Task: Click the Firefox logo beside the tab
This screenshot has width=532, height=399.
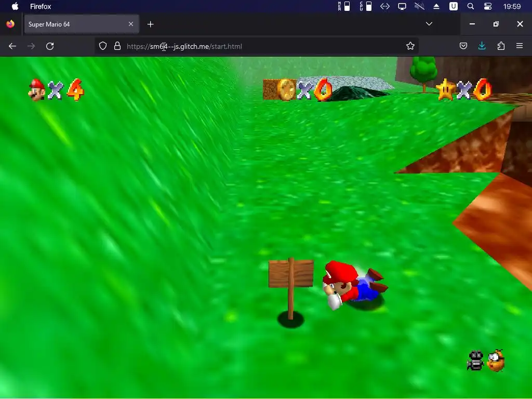Action: [10, 24]
